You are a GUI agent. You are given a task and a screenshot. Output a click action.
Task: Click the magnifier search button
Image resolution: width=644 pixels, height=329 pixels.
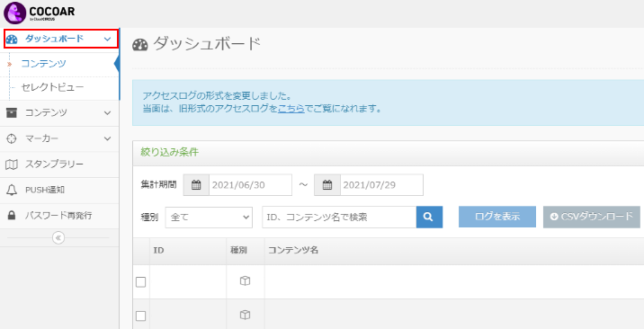tap(429, 217)
